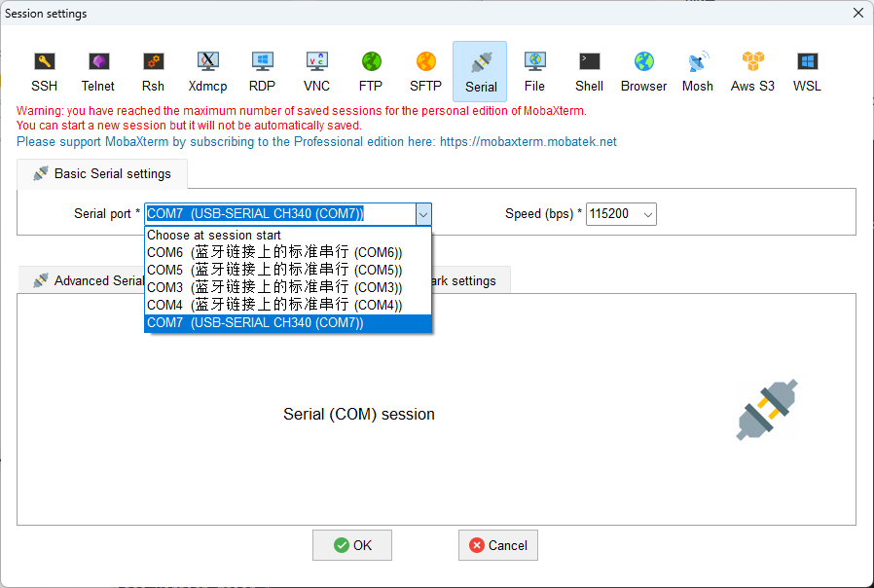
Task: Select COM3 Bluetooth port option
Action: 288,287
